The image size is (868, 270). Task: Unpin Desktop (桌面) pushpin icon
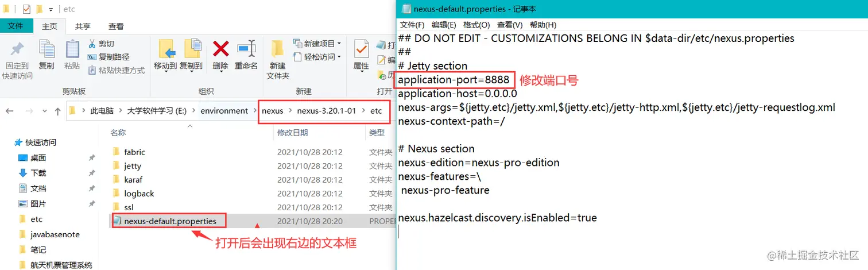tap(92, 158)
